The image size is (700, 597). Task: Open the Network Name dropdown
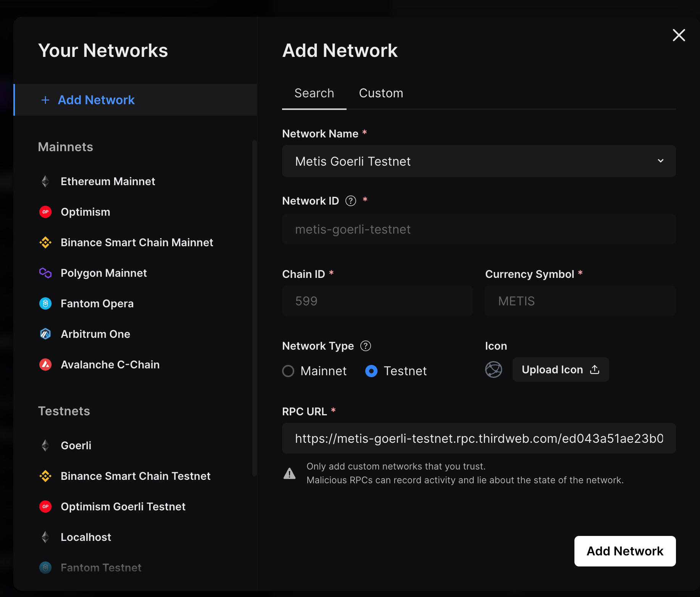pyautogui.click(x=661, y=161)
